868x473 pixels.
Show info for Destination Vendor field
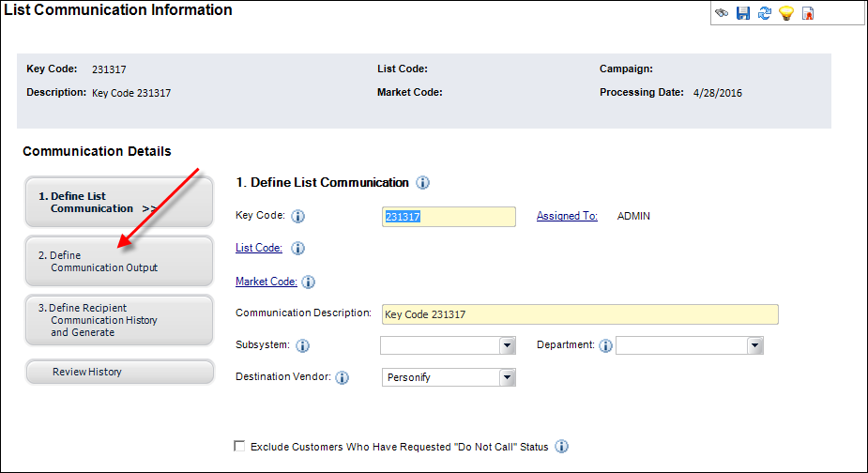click(343, 377)
